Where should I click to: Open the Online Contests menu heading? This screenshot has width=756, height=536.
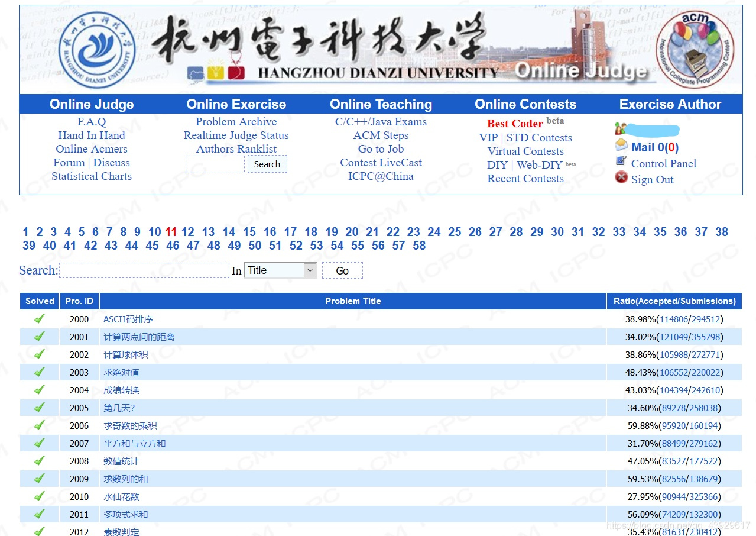525,104
